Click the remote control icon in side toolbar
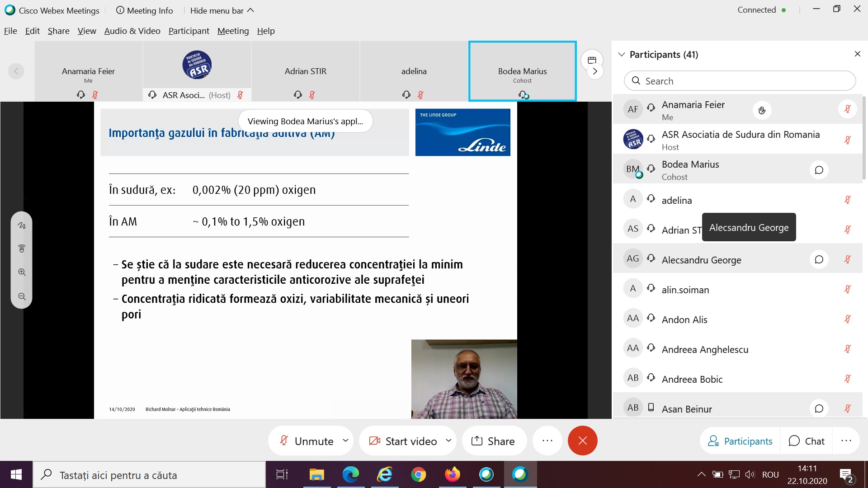Screen dimensions: 868x488 point(22,249)
